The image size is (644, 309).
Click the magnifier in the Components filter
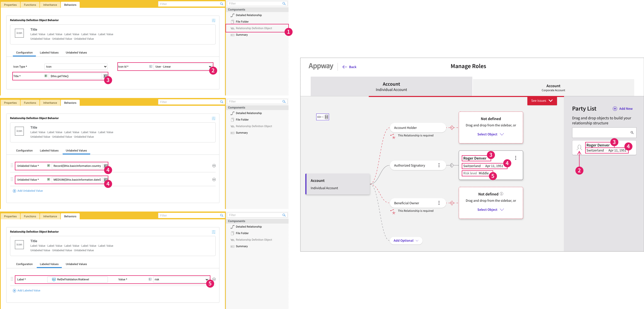point(284,3)
